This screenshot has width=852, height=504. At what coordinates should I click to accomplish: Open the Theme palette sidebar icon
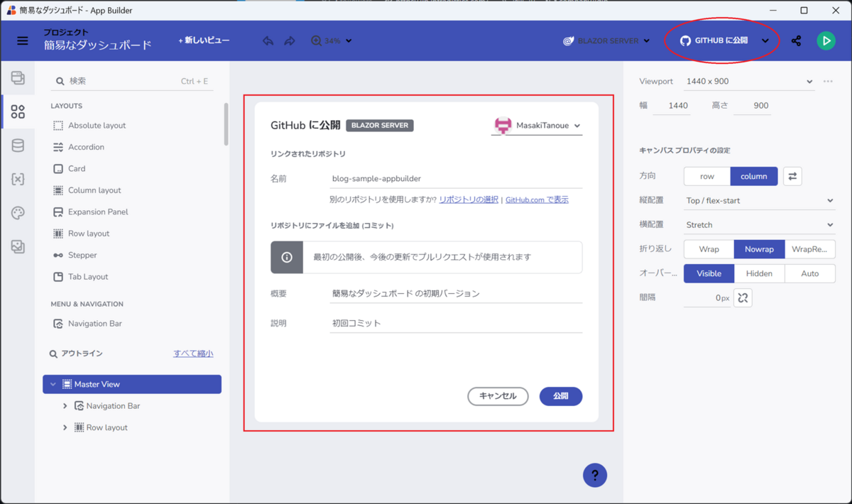pos(18,213)
